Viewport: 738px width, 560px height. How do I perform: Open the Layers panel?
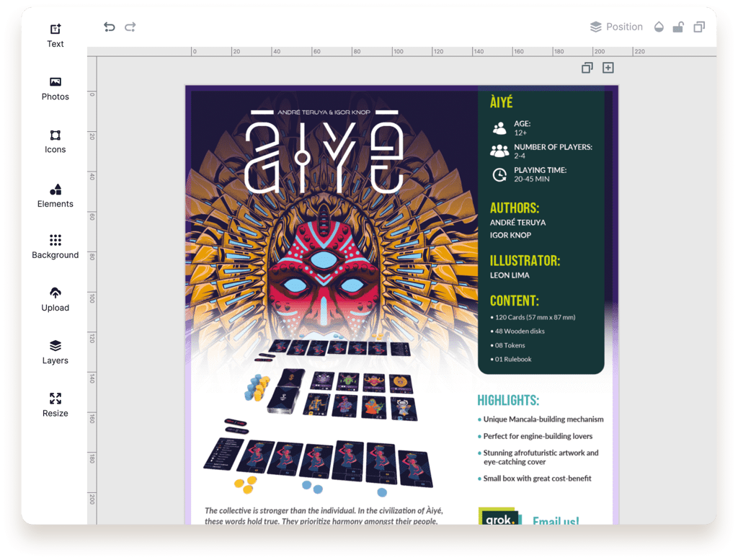pos(55,352)
